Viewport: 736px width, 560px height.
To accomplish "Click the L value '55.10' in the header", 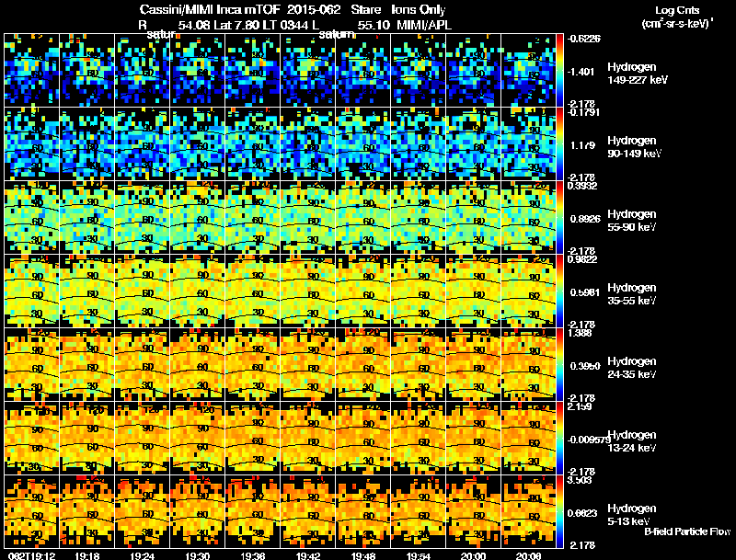I will pyautogui.click(x=374, y=25).
